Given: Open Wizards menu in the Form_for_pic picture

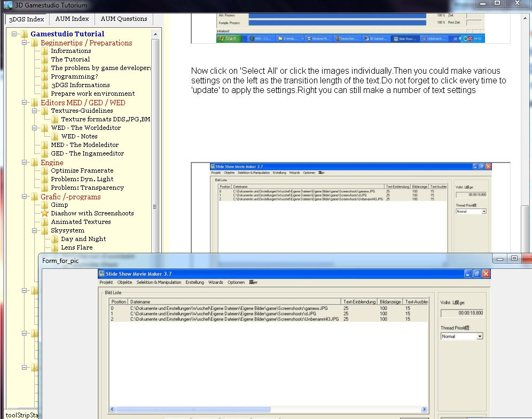Looking at the screenshot, I should [215, 282].
